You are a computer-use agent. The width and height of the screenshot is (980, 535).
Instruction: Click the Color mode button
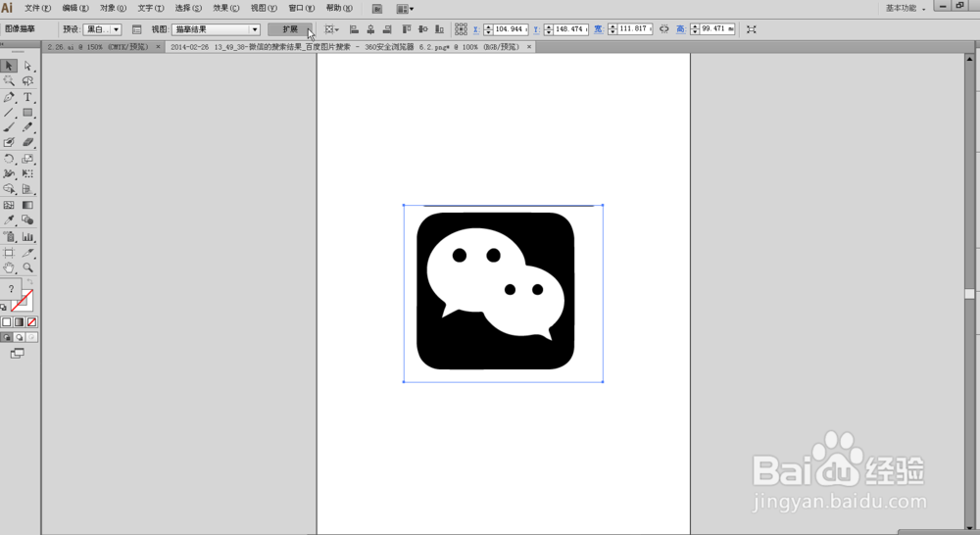(6, 321)
